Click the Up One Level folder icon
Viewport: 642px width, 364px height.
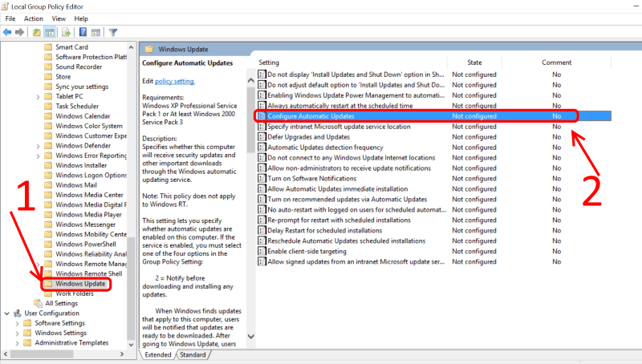[x=37, y=32]
